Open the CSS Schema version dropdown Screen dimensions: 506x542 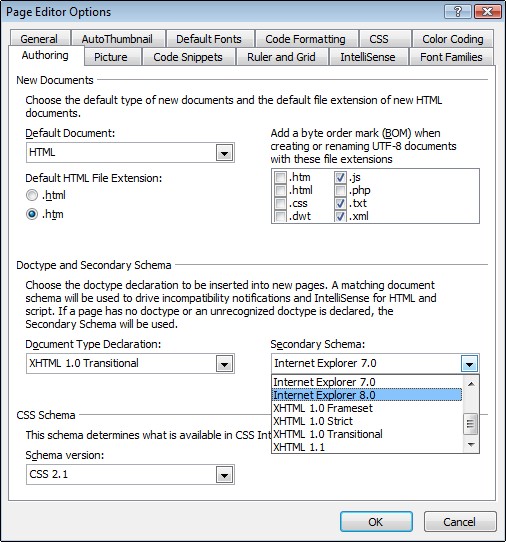coord(130,475)
